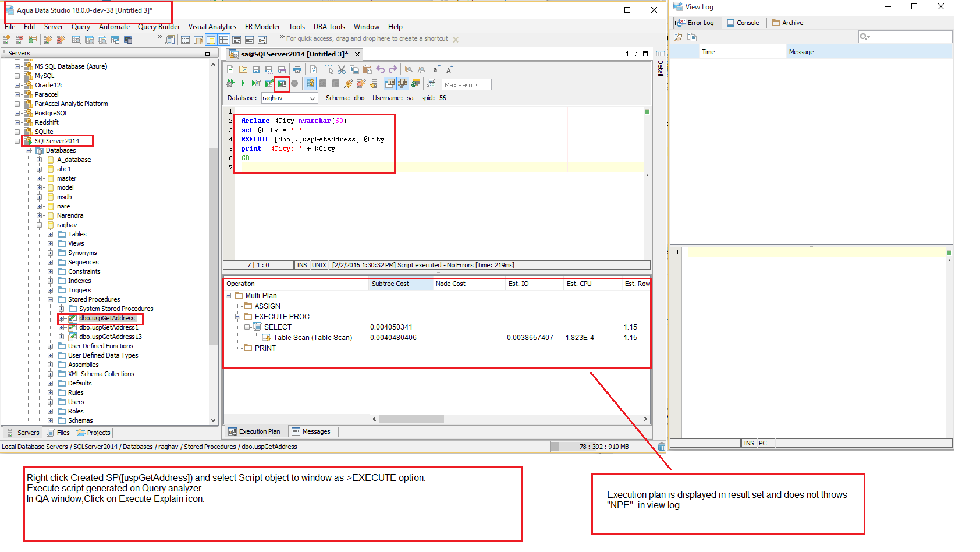Open Query Analyzer from main toolbar
Image resolution: width=980 pixels, height=552 pixels.
76,40
